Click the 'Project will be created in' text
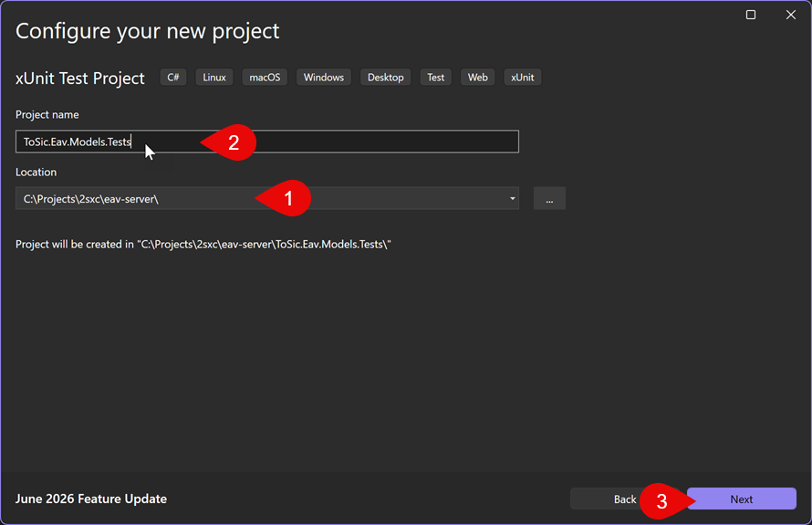812x525 pixels. [203, 244]
